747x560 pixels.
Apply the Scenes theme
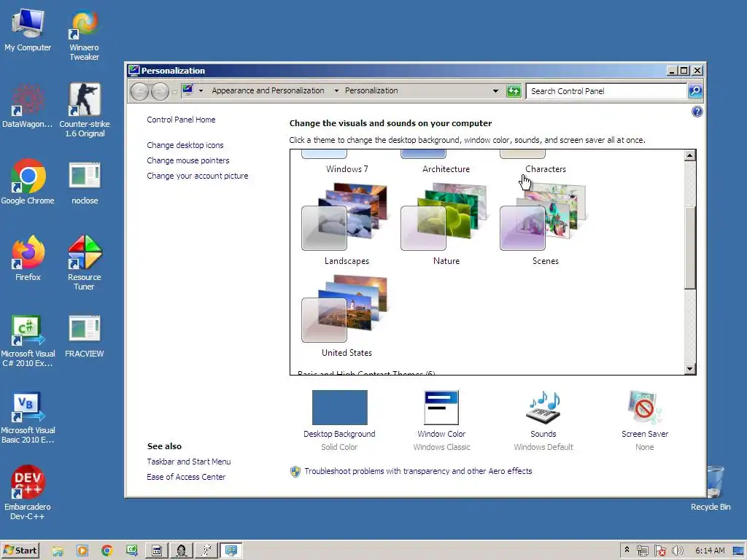(545, 225)
